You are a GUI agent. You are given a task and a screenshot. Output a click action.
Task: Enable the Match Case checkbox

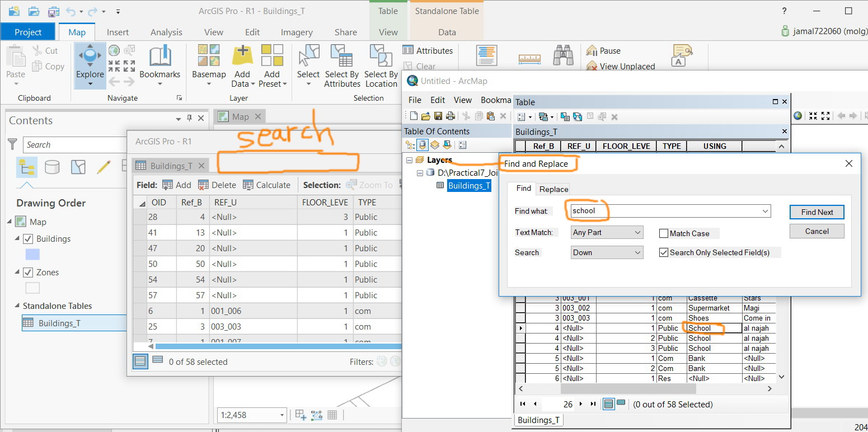(x=664, y=233)
